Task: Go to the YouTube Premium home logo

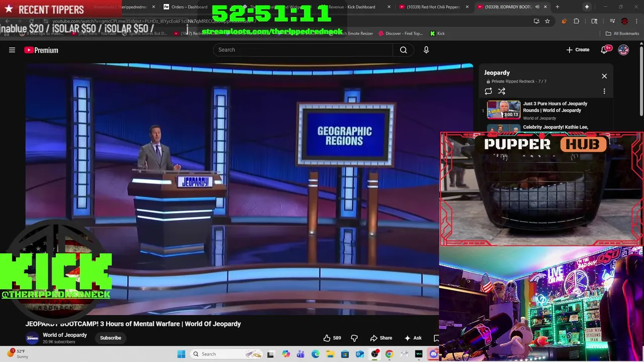Action: pos(41,50)
